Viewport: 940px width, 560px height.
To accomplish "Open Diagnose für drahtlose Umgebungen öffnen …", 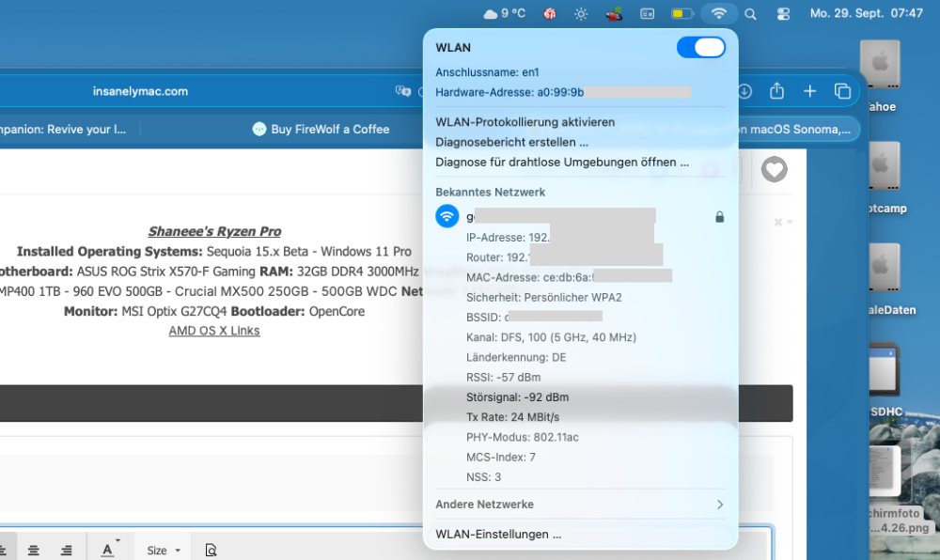I will [x=562, y=163].
